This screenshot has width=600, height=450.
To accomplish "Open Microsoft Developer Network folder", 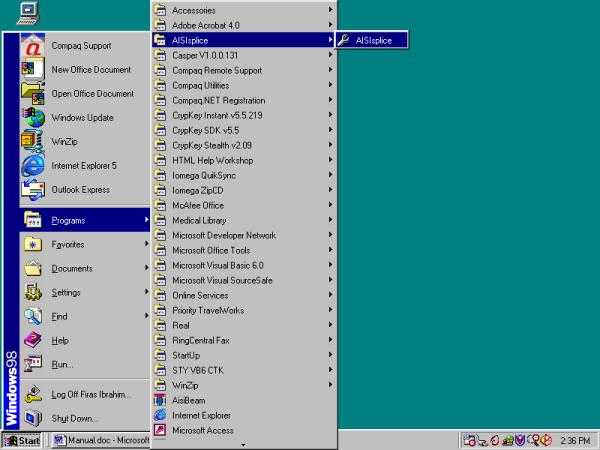I will pyautogui.click(x=244, y=235).
